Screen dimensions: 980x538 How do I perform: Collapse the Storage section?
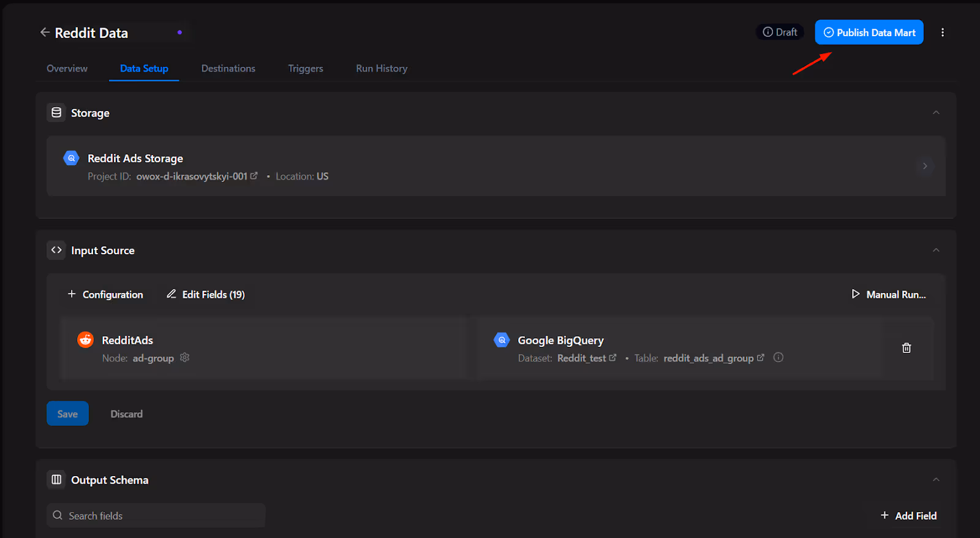pos(936,113)
